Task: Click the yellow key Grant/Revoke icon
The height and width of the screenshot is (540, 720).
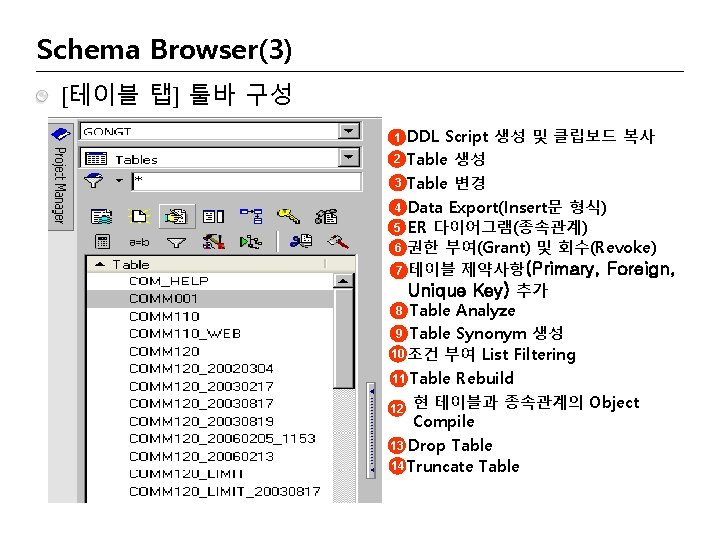Action: tap(288, 216)
